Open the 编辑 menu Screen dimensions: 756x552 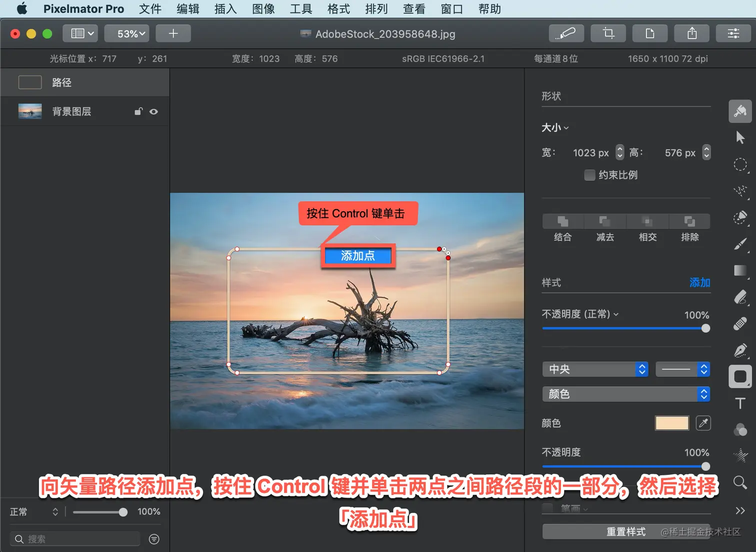click(188, 9)
